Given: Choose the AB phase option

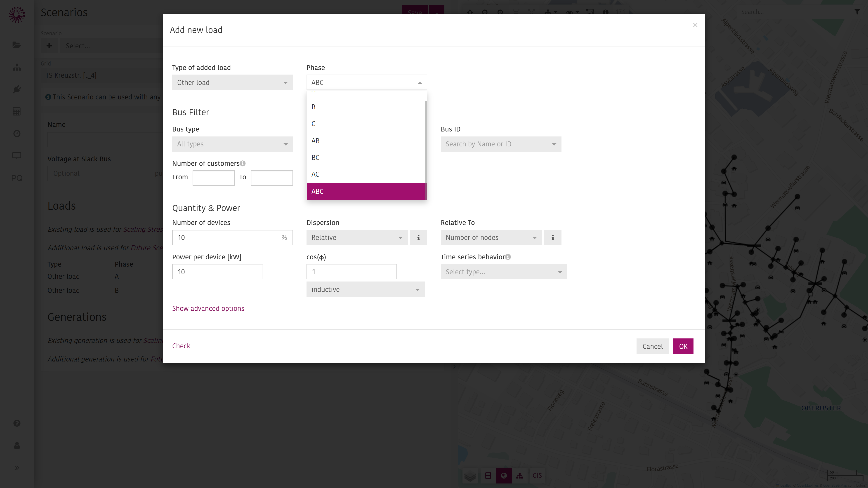Looking at the screenshot, I should click(366, 141).
